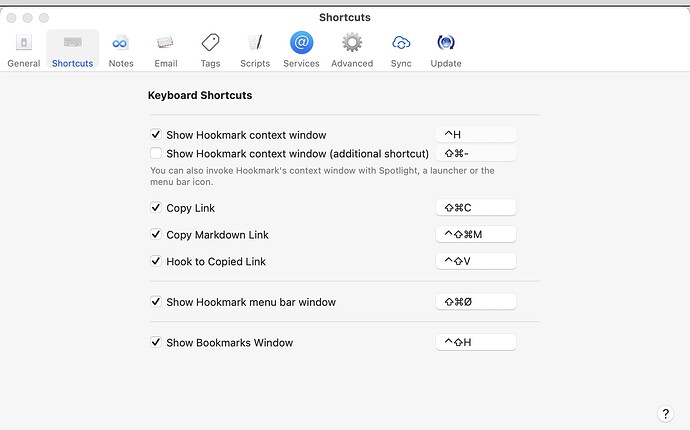Click the Keyboard Shortcuts heading
The image size is (690, 430).
(200, 96)
